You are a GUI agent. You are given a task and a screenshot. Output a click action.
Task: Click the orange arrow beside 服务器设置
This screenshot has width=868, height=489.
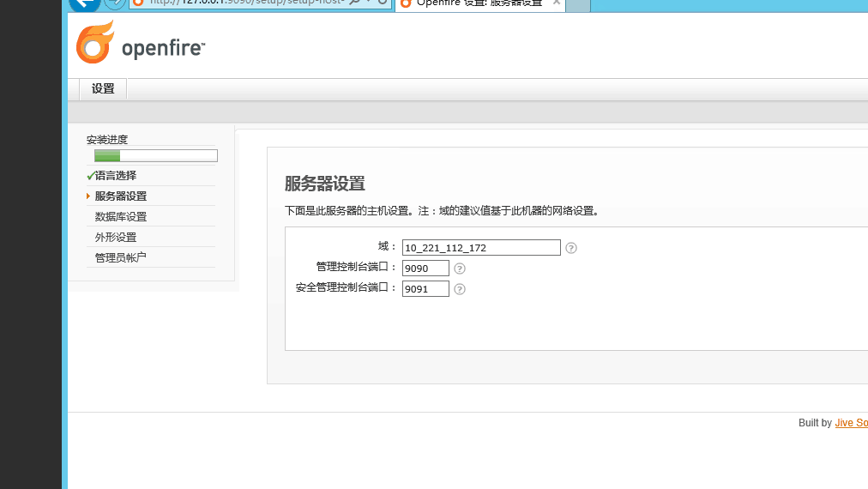[x=88, y=196]
